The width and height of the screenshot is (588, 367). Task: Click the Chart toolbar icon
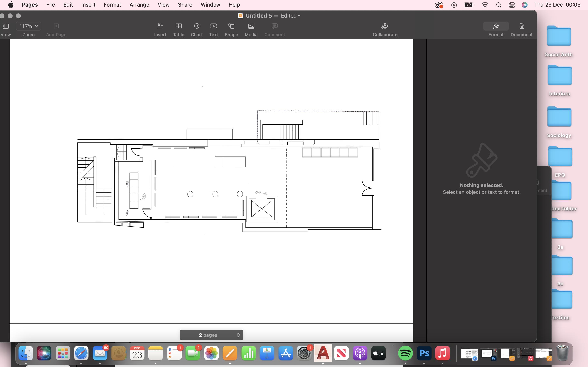[x=197, y=26]
